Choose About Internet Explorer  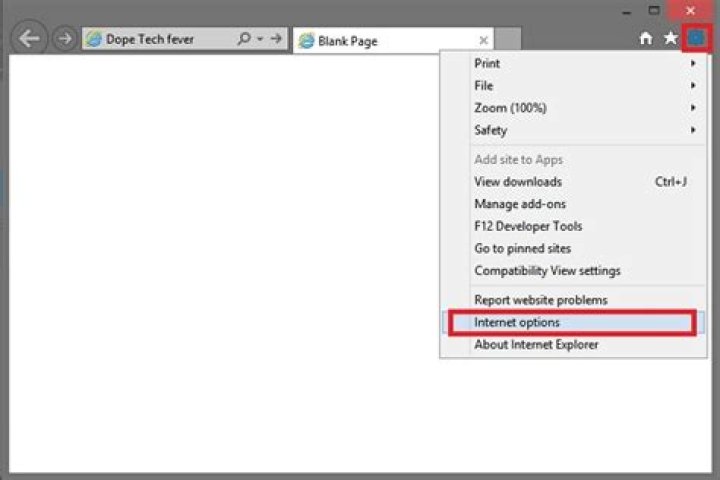point(573,344)
